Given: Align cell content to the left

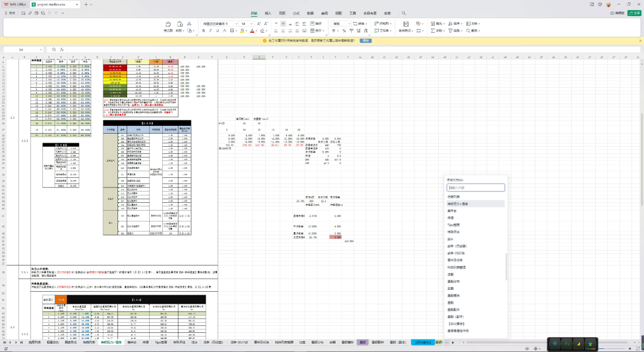Looking at the screenshot, I should (276, 31).
